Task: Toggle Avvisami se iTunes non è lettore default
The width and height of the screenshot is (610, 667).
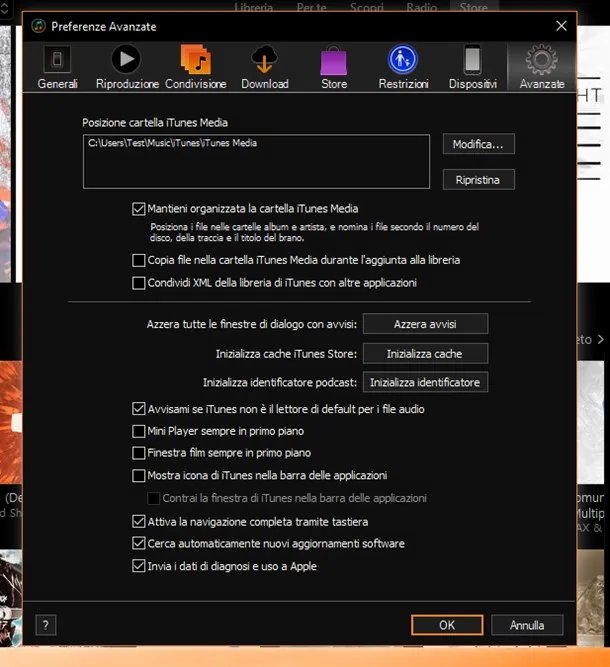Action: click(x=138, y=409)
